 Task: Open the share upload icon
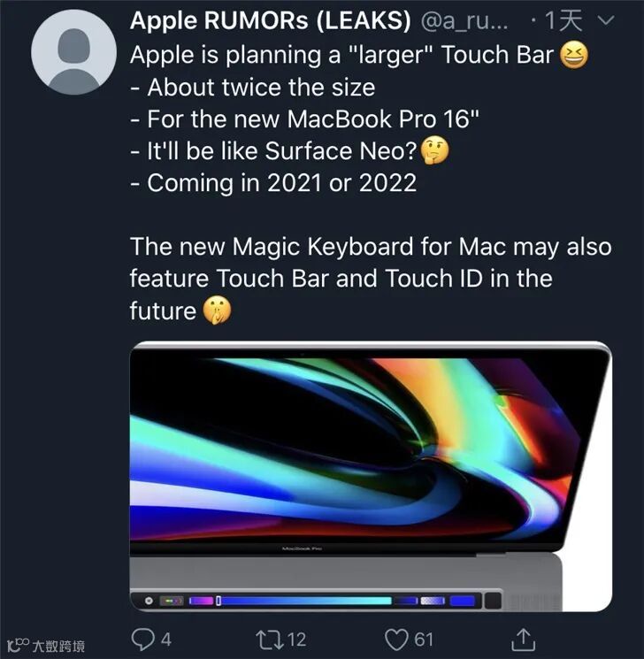click(x=524, y=639)
